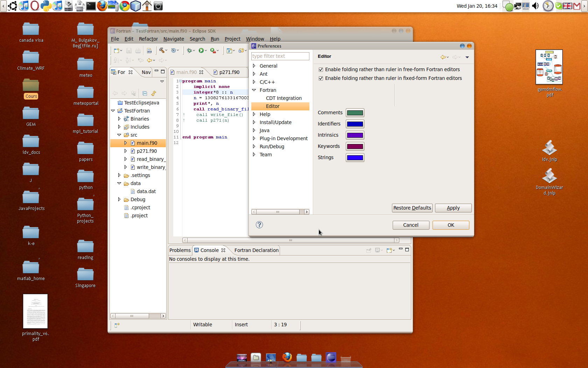The image size is (588, 368).
Task: Click the Display Selected Console icon
Action: (x=378, y=250)
